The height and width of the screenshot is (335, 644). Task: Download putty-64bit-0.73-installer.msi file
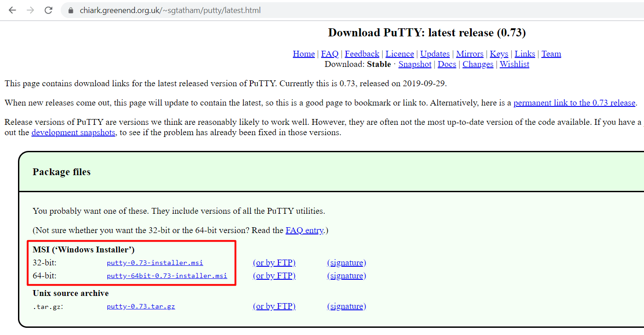(x=167, y=276)
